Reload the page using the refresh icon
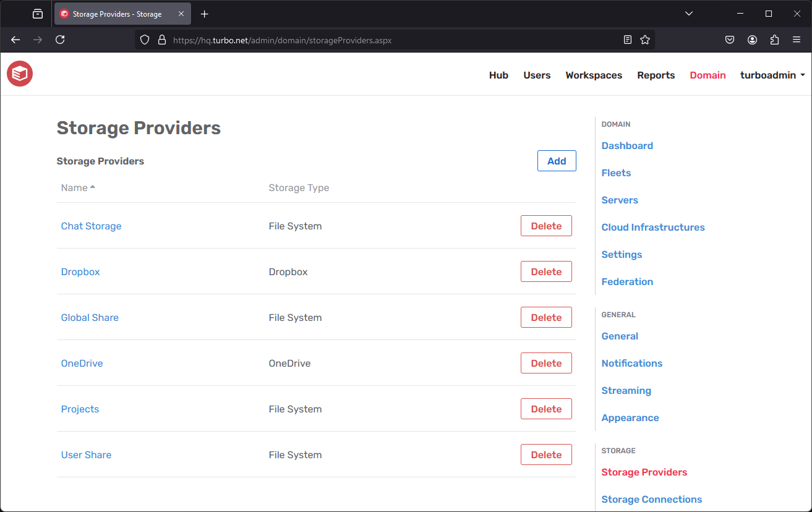812x512 pixels. pos(59,40)
